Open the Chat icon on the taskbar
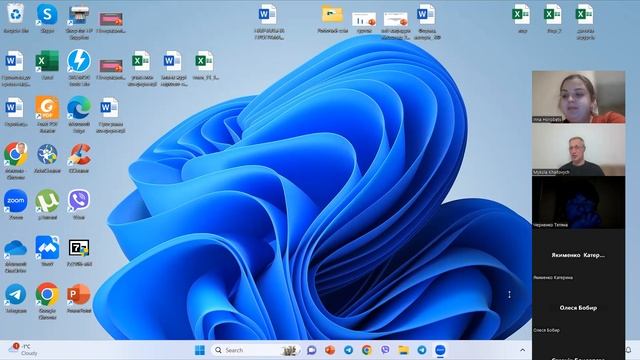 (312, 350)
